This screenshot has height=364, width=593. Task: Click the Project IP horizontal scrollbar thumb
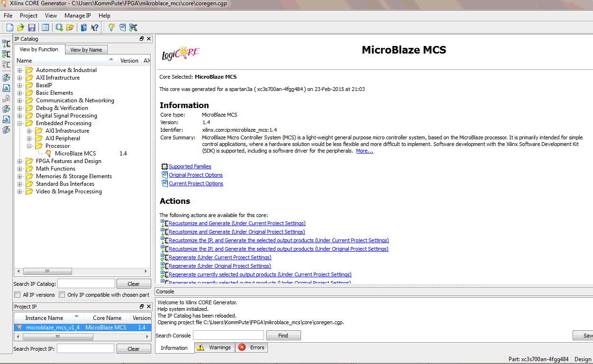pyautogui.click(x=58, y=337)
